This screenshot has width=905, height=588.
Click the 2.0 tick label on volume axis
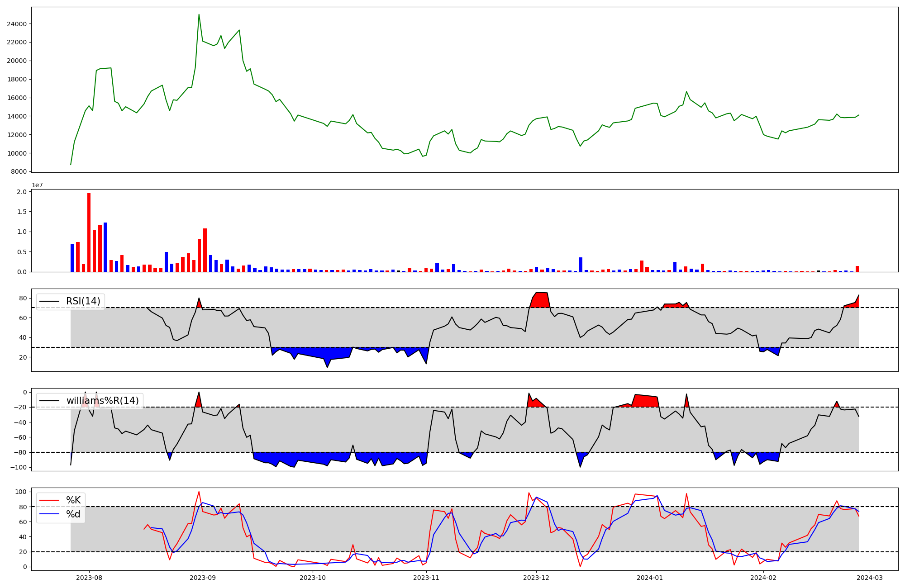tap(22, 192)
